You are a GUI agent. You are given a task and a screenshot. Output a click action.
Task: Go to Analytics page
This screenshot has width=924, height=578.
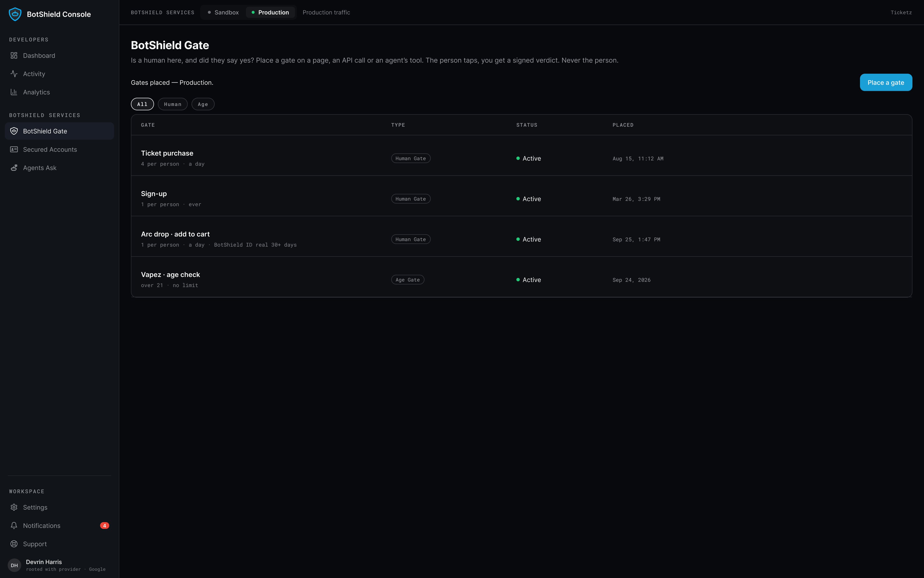pyautogui.click(x=60, y=92)
